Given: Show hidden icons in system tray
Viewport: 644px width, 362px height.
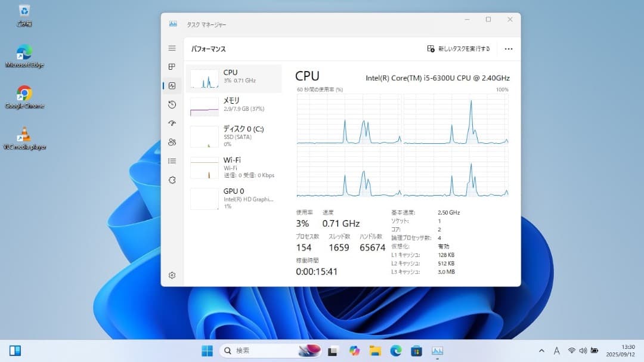Looking at the screenshot, I should 541,351.
